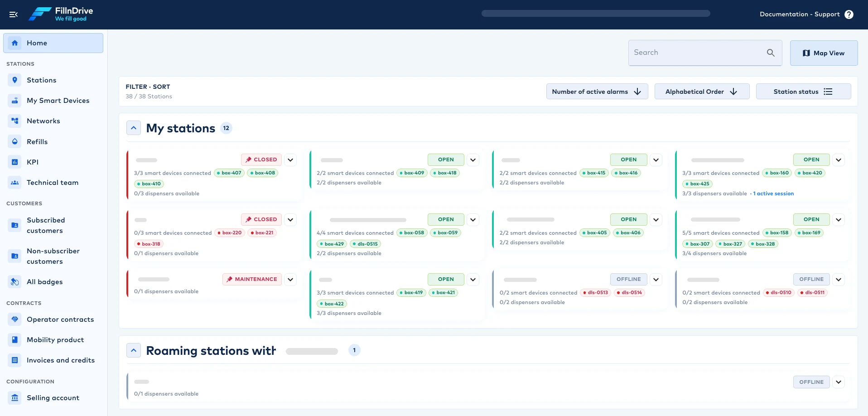Click the red box-220 device badge

[x=230, y=232]
